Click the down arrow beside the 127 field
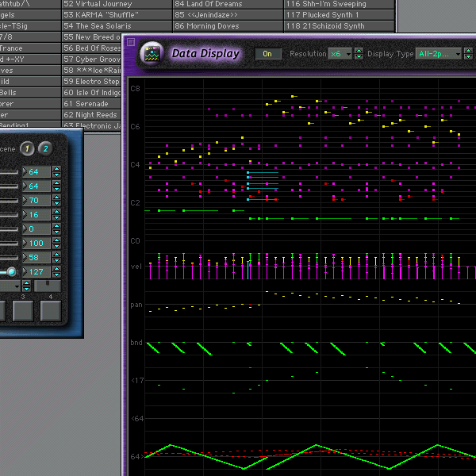The height and width of the screenshot is (476, 476). [x=56, y=274]
